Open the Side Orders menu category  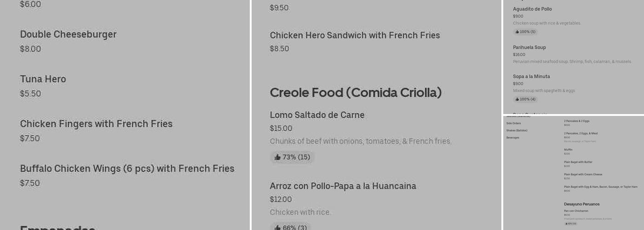coord(513,123)
